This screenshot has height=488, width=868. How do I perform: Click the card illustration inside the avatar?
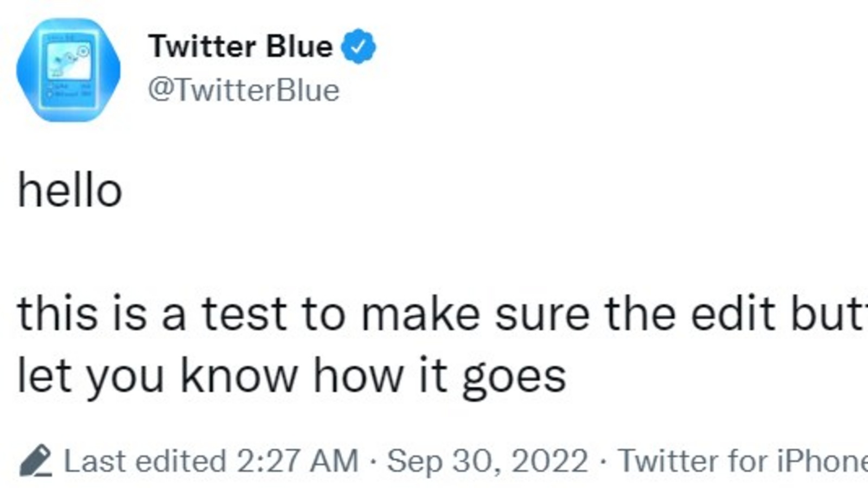69,70
